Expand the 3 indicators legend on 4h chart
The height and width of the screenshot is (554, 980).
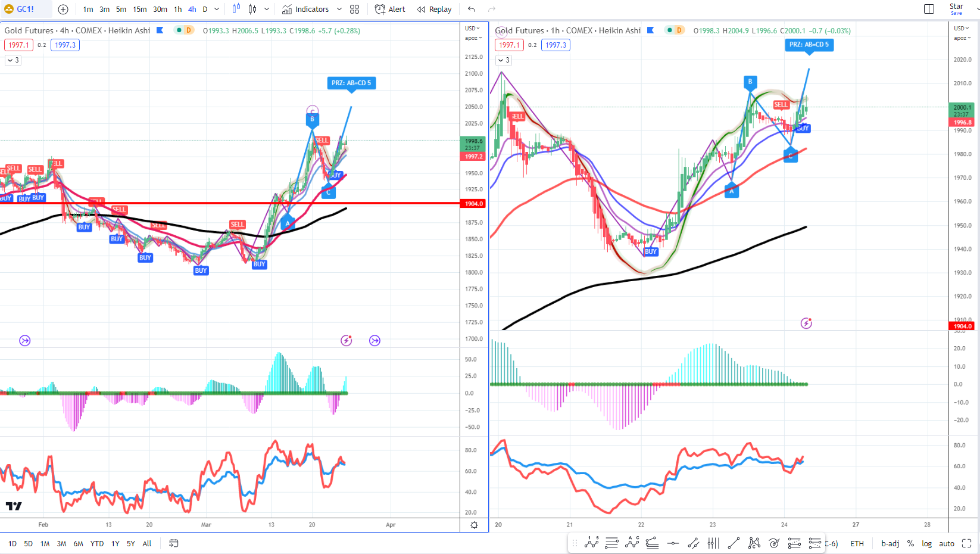click(x=13, y=60)
